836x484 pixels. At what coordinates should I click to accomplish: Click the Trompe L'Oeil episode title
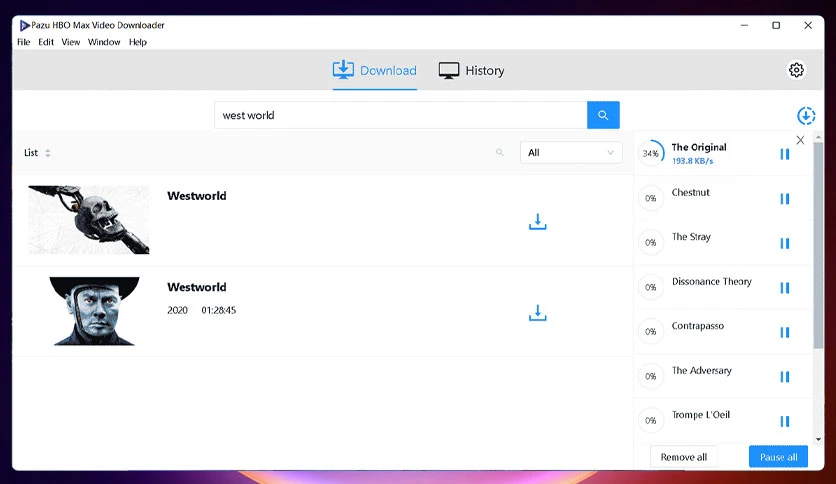click(x=701, y=415)
